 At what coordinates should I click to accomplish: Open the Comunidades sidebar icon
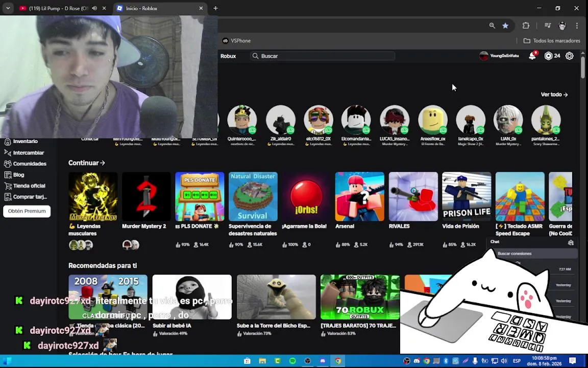click(8, 164)
